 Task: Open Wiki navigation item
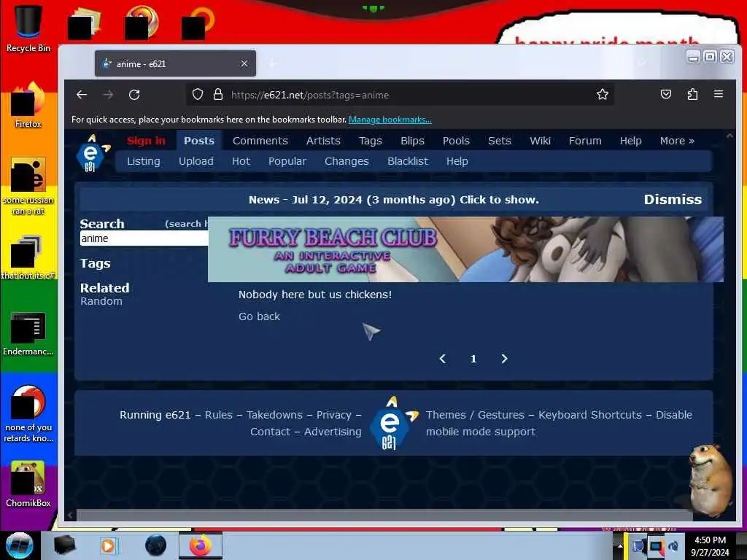[540, 141]
